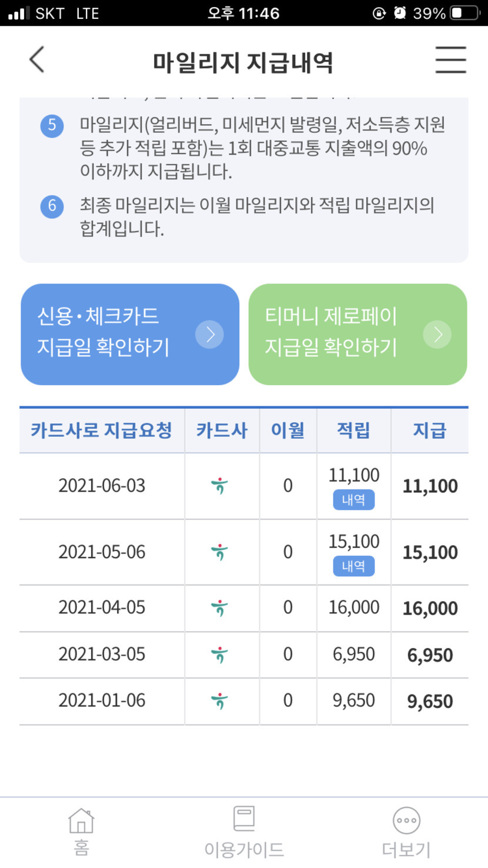Tap the arrow on 티머니 제로페이 button
This screenshot has height=868, width=488.
coord(437,335)
